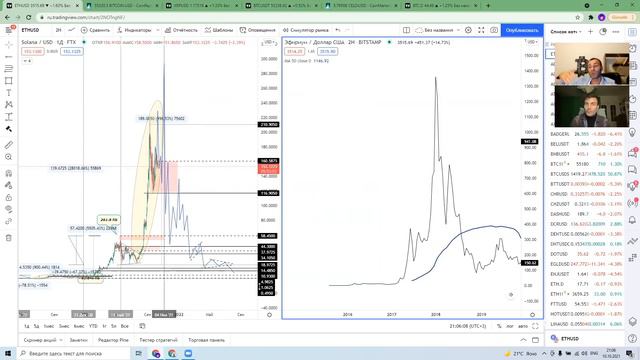
Task: Open Шаблоны (Templates) menu
Action: (219, 30)
